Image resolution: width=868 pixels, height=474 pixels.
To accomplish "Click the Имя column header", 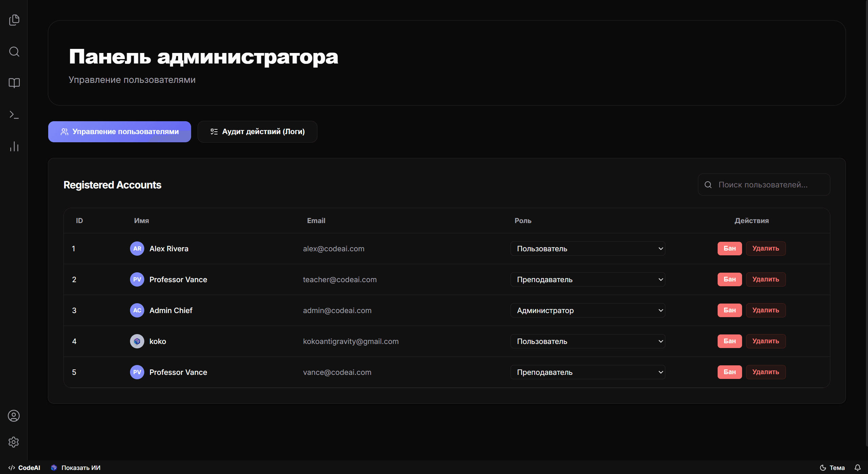I will pyautogui.click(x=142, y=221).
